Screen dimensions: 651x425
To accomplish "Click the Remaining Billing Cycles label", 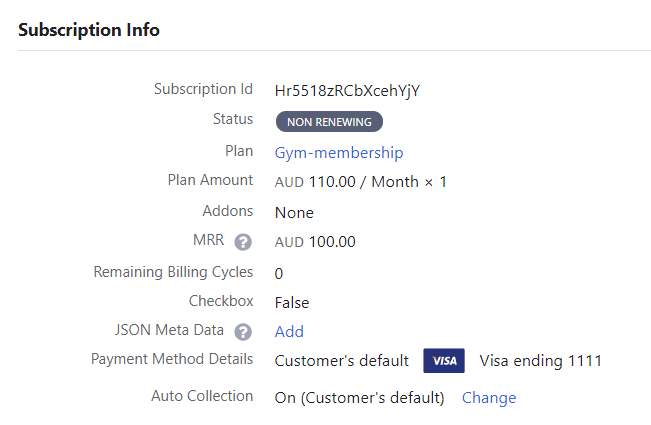I will tap(173, 272).
